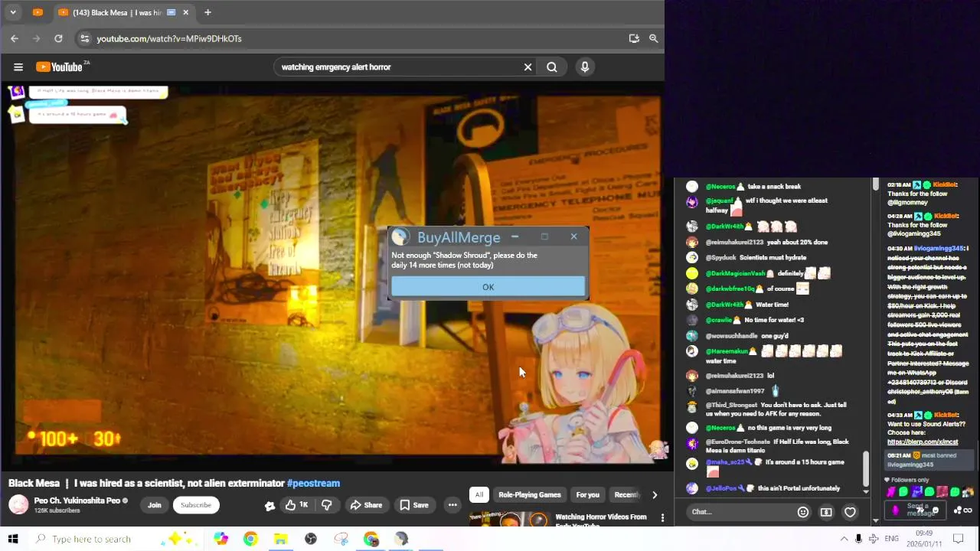This screenshot has height=551, width=980.
Task: Open OBS Studio from taskbar
Action: 310,539
